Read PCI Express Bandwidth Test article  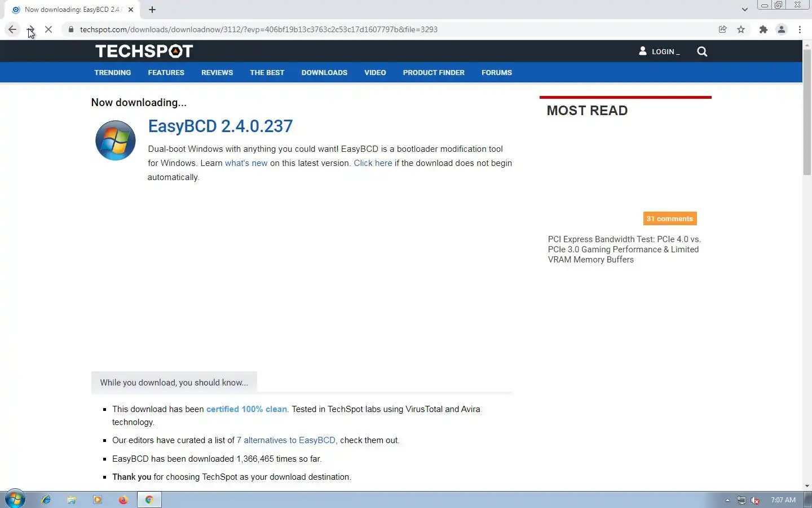tap(624, 249)
